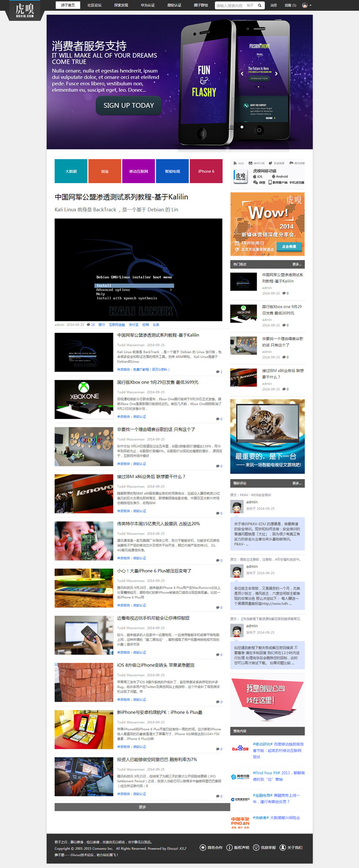Open the 圈子群组 nav item
This screenshot has width=359, height=868.
click(x=201, y=5)
